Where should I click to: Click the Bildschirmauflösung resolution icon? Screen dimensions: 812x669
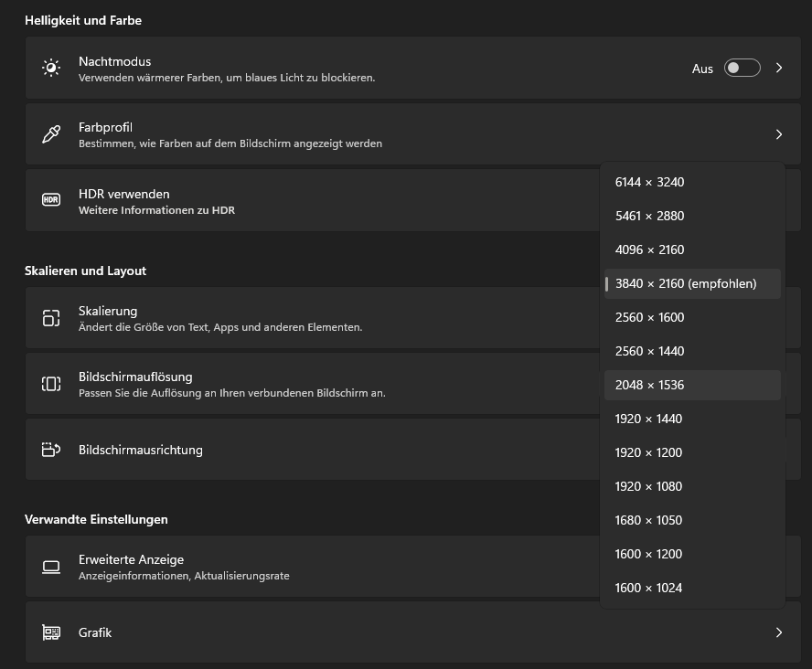click(x=51, y=384)
